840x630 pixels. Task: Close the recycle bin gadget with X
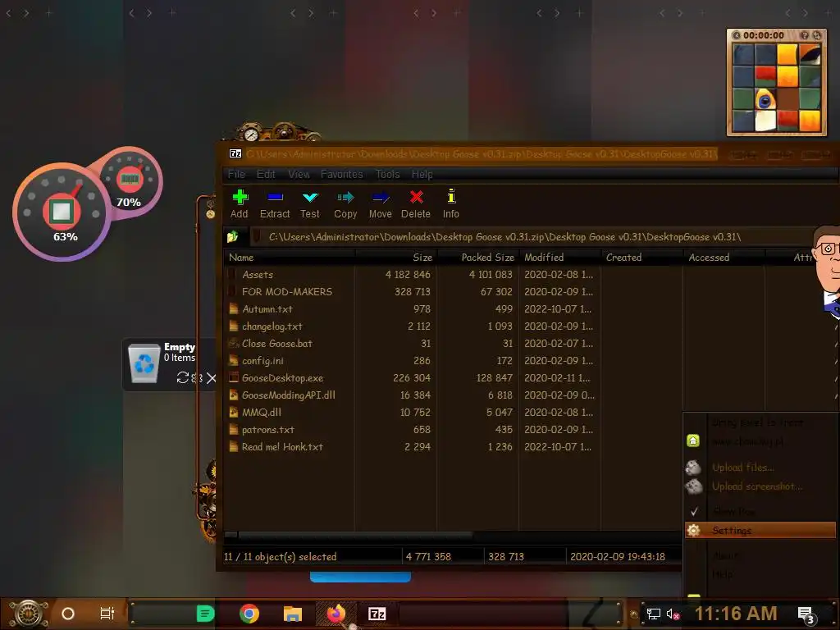[x=211, y=378]
